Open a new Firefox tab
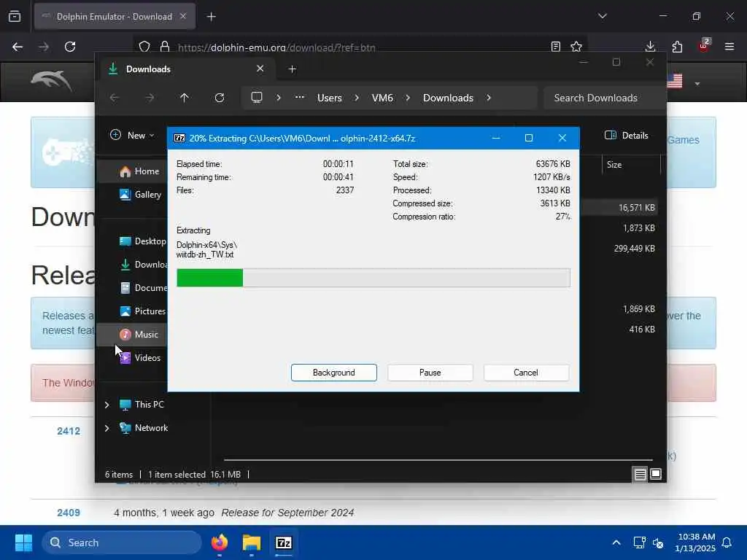The image size is (747, 560). click(211, 17)
